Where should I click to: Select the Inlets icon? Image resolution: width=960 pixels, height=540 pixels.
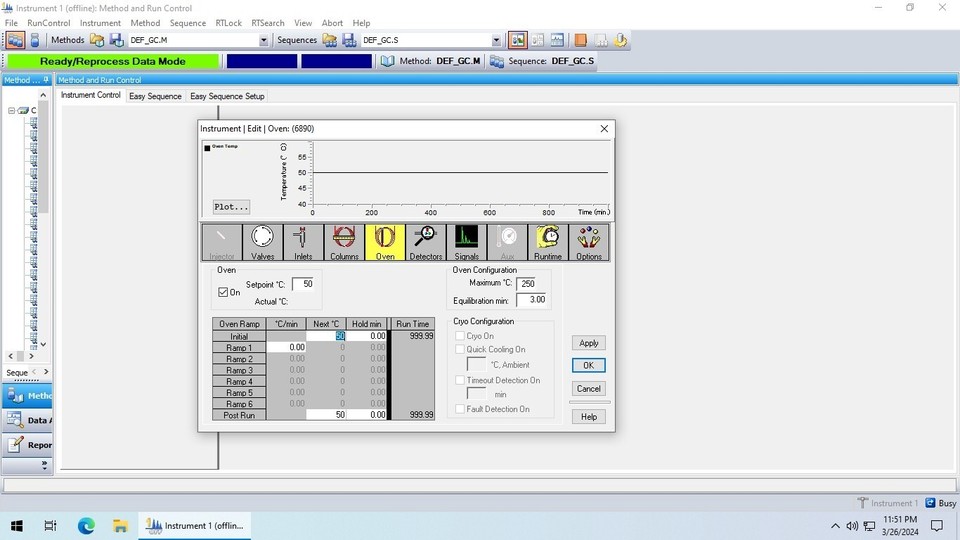click(303, 242)
